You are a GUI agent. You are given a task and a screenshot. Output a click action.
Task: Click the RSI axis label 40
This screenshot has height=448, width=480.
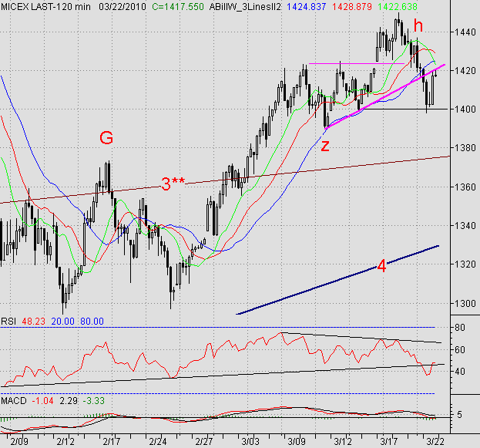(460, 372)
